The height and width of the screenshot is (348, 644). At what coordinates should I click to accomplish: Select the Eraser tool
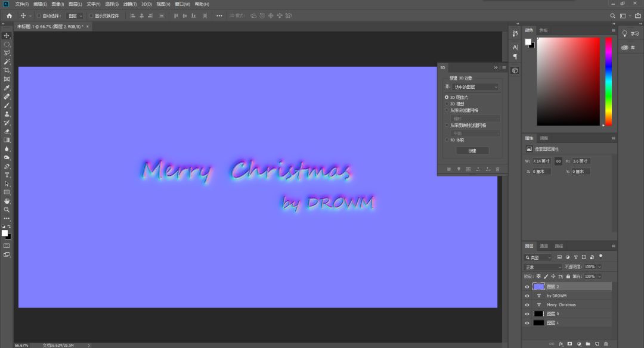(7, 131)
